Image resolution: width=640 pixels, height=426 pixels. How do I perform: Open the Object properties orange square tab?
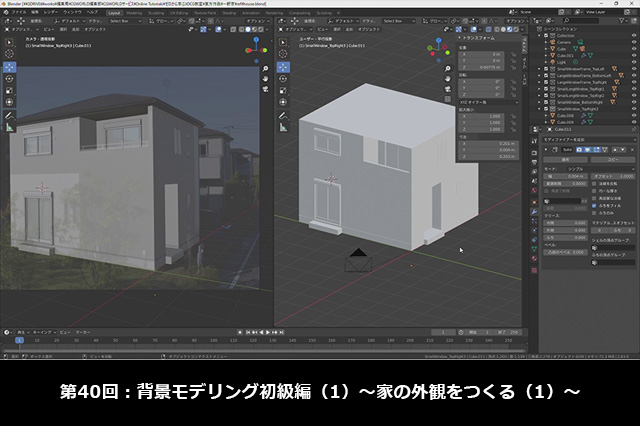point(534,202)
